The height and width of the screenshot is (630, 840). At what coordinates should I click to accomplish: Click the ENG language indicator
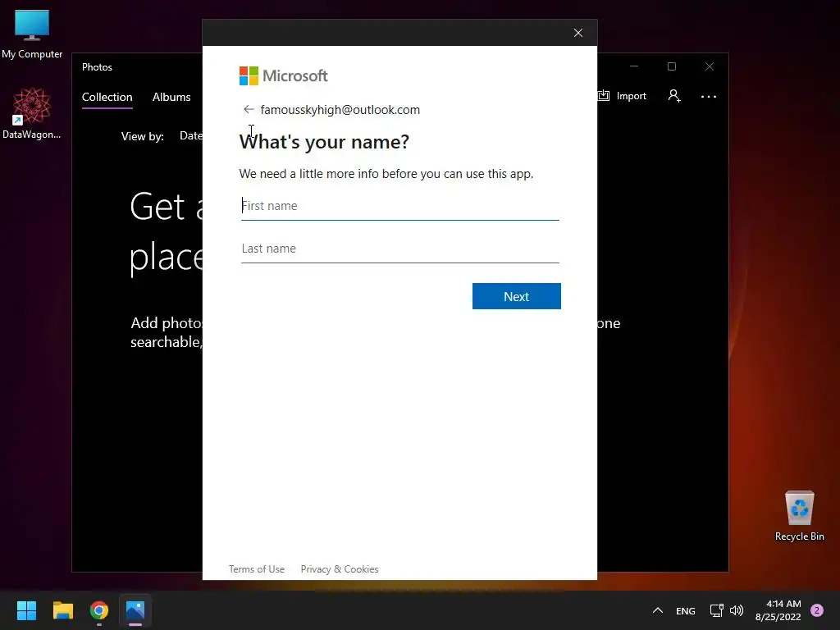coord(685,610)
